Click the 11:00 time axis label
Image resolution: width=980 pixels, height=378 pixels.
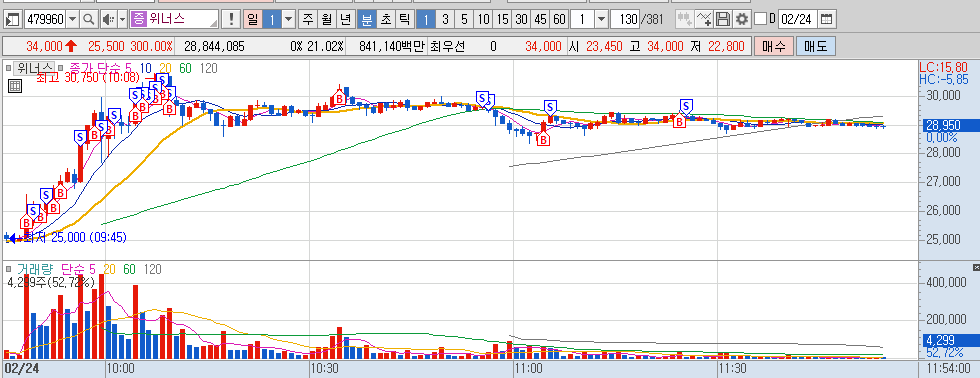point(528,368)
